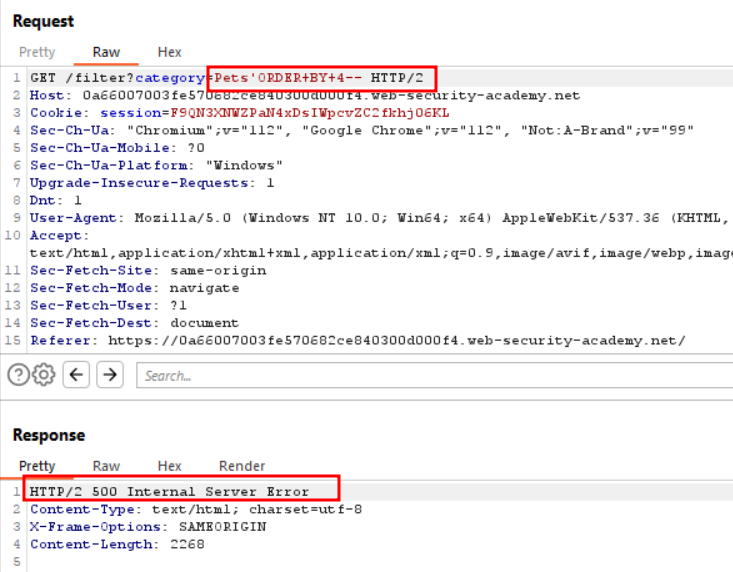Go to the previous search match arrow

click(x=76, y=374)
